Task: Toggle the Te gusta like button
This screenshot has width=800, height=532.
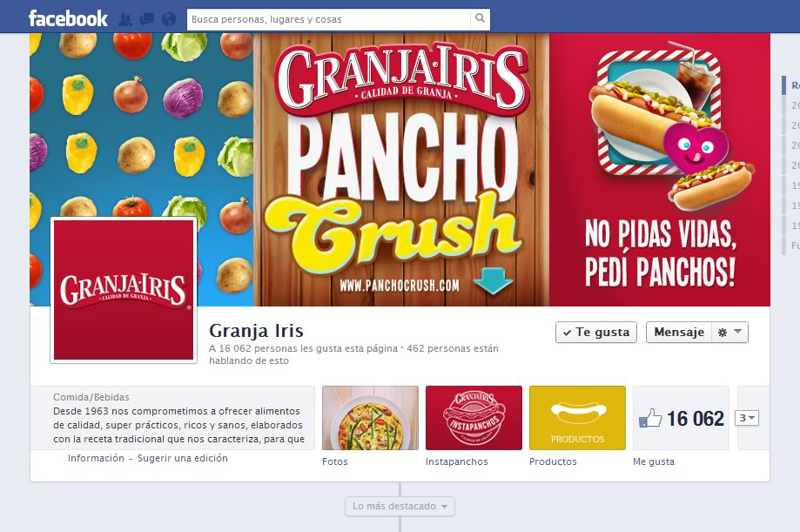Action: click(596, 333)
